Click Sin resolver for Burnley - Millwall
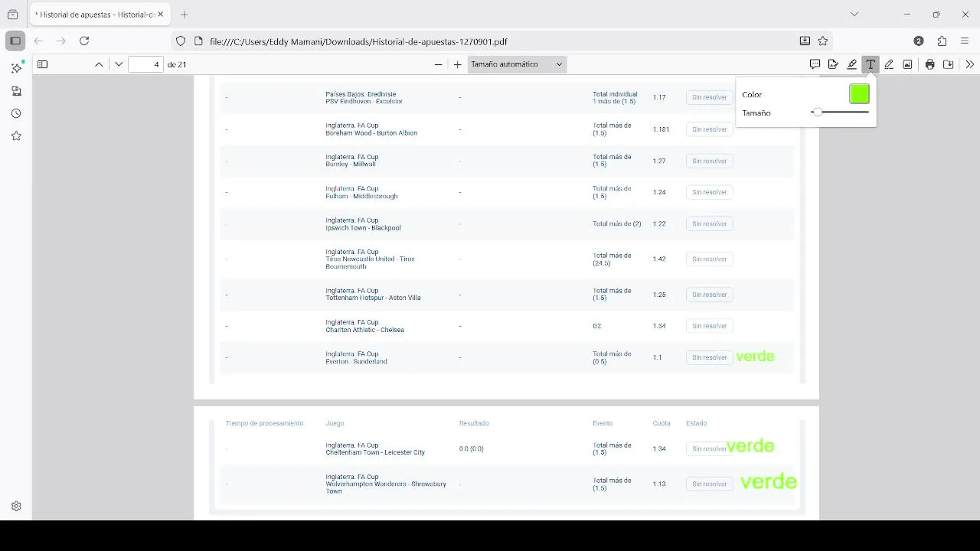This screenshot has width=980, height=551. (709, 161)
